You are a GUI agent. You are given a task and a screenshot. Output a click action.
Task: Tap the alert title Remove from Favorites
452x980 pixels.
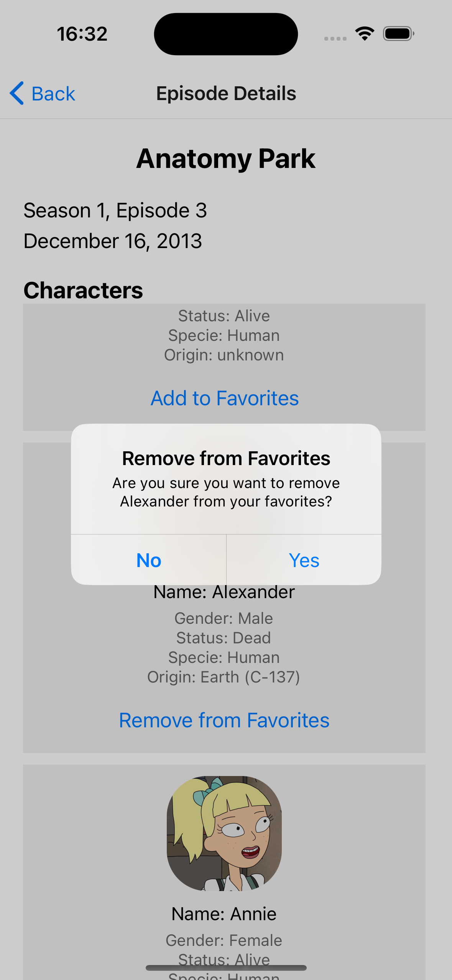(226, 458)
